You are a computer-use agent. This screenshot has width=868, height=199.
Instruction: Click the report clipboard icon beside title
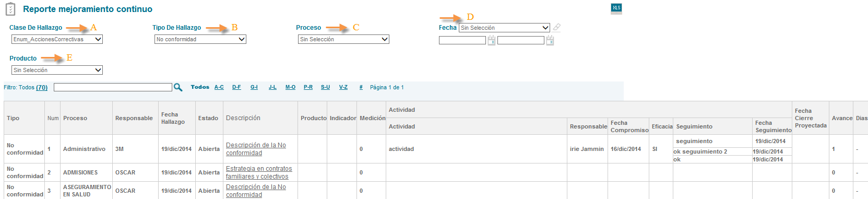coord(10,9)
